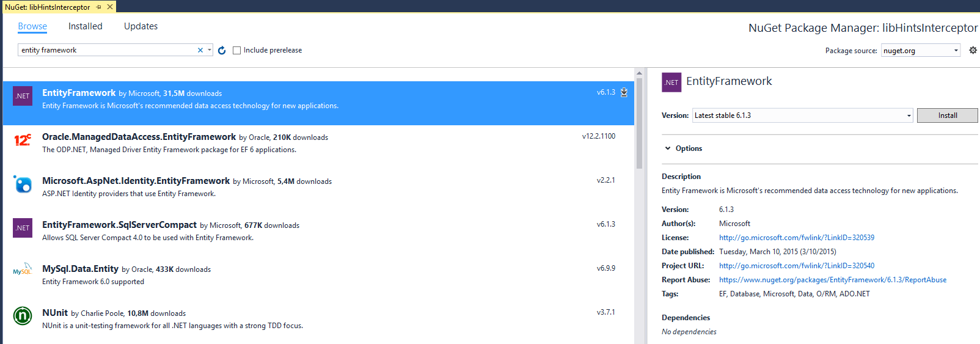Click the .NET icon in the details pane
The image size is (980, 344).
point(671,82)
